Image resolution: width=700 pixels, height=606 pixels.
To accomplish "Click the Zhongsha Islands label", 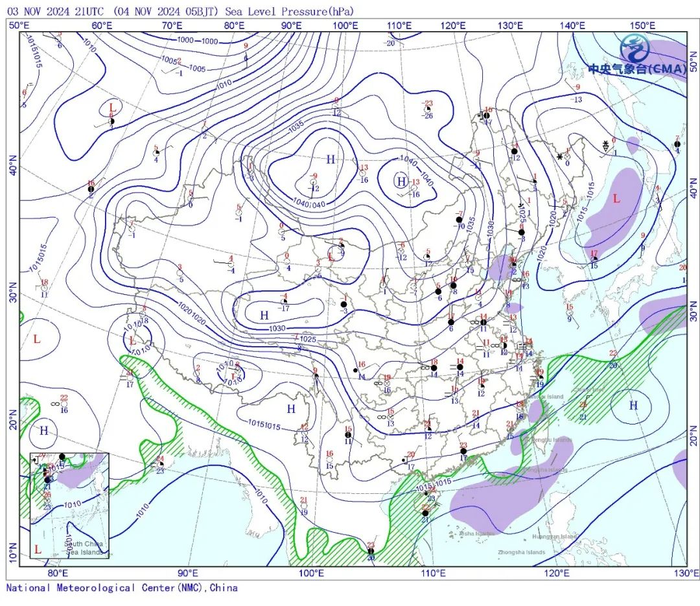I will click(x=522, y=552).
